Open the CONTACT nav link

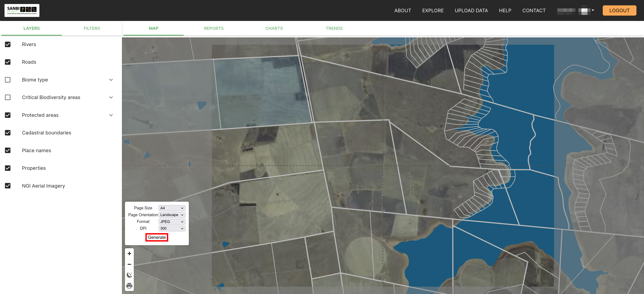point(534,11)
